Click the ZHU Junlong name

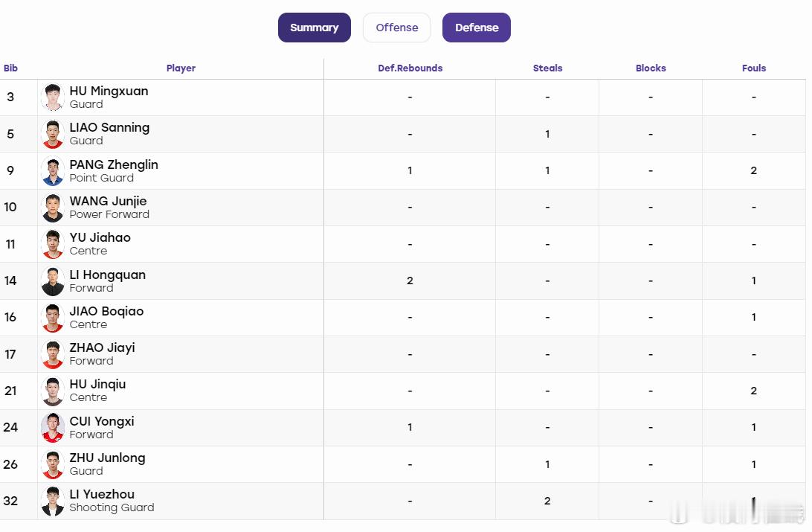(107, 458)
